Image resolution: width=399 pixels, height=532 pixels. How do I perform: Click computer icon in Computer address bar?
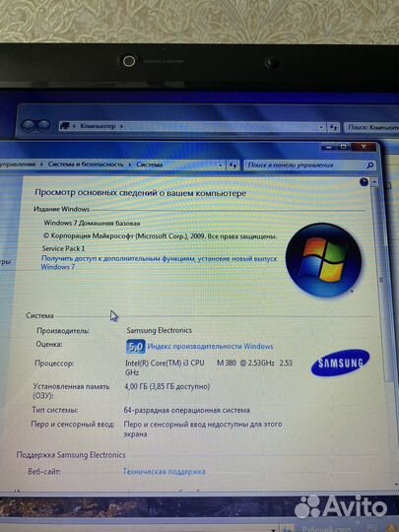coord(64,126)
